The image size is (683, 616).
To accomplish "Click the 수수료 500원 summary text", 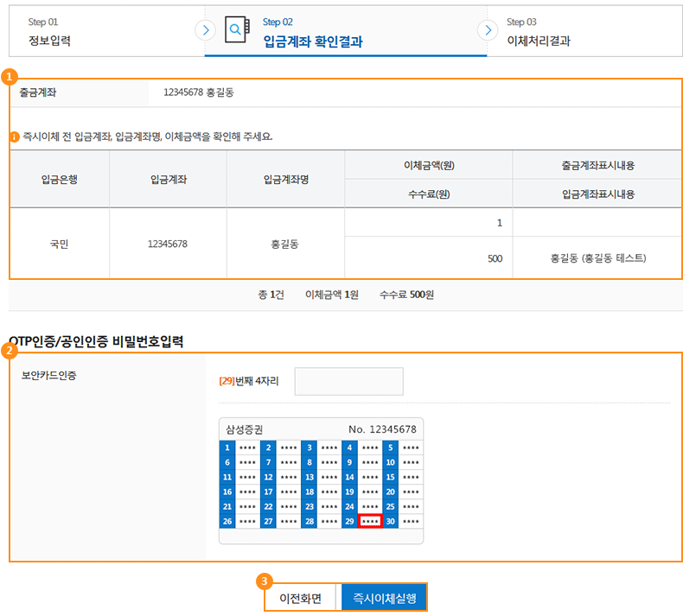I will coord(407,295).
